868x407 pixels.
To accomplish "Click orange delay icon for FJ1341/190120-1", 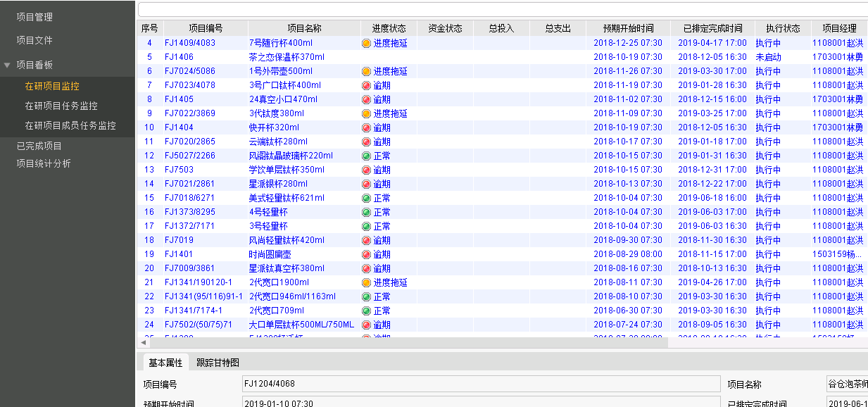I will [366, 282].
